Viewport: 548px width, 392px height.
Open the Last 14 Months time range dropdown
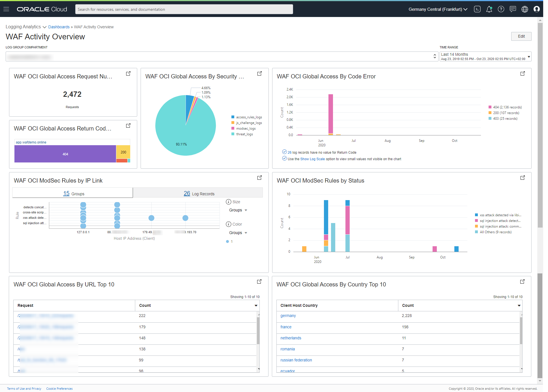click(485, 56)
